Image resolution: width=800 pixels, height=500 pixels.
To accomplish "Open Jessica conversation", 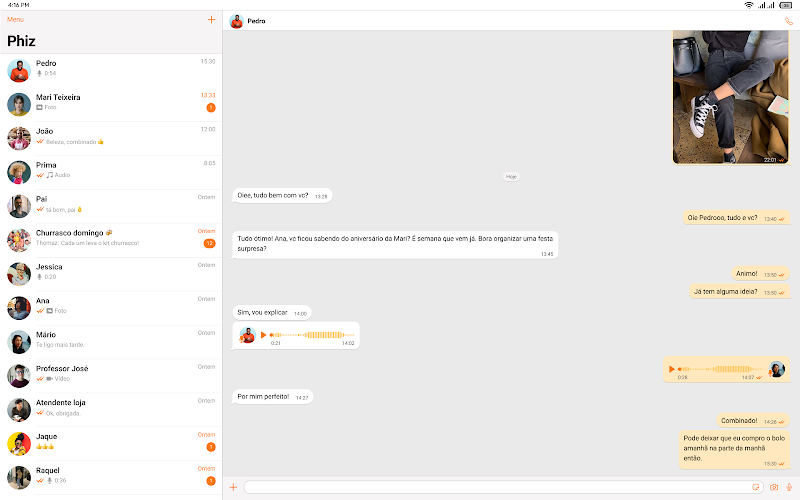I will (111, 274).
